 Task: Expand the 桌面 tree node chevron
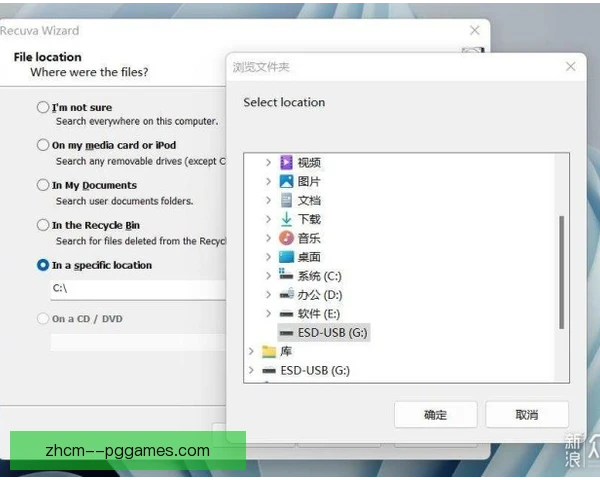point(268,257)
